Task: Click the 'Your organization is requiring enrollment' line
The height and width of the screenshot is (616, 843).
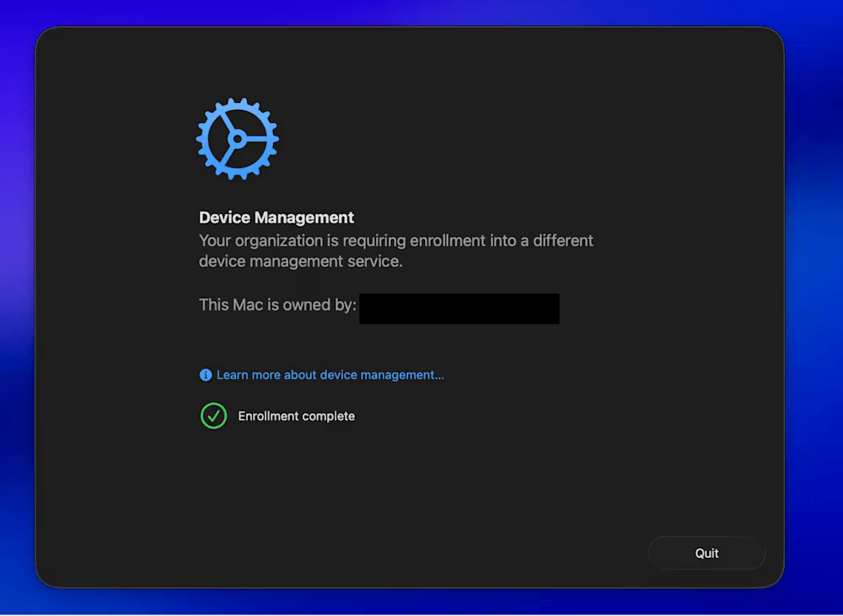Action: pos(395,241)
